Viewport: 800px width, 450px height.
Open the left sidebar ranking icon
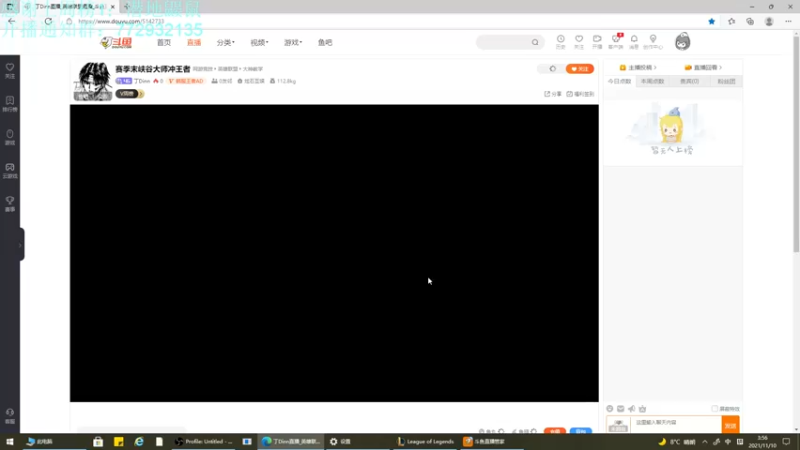point(10,104)
